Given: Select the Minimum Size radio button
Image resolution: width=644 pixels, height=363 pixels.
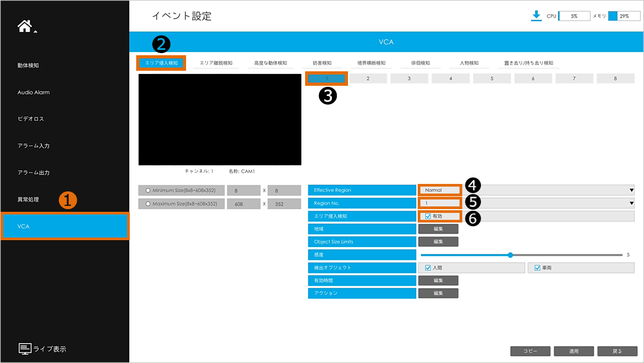Looking at the screenshot, I should pyautogui.click(x=148, y=190).
